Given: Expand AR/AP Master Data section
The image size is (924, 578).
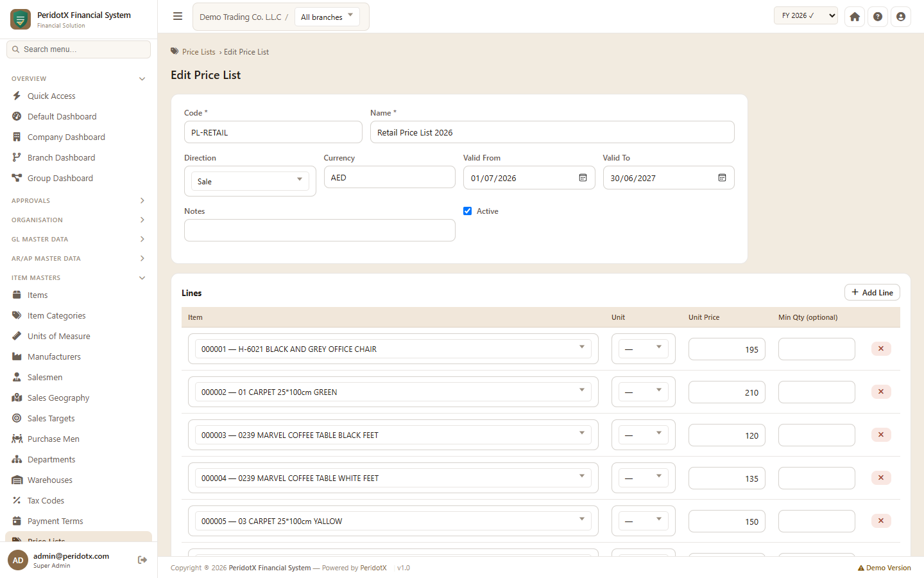Looking at the screenshot, I should 78,259.
